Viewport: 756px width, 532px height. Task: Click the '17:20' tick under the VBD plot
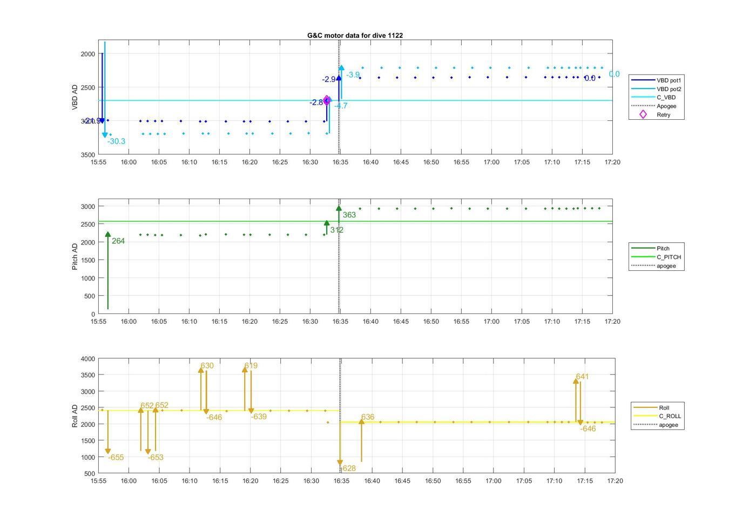click(612, 162)
